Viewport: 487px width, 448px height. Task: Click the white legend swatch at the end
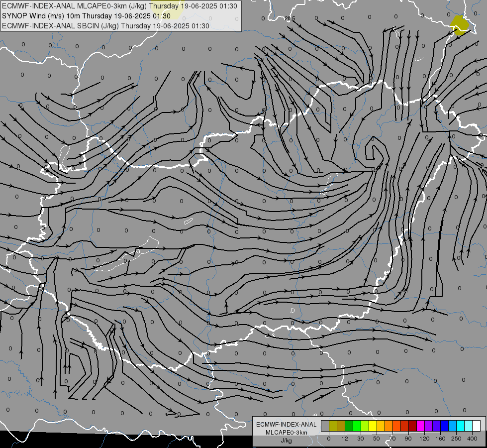(x=476, y=426)
